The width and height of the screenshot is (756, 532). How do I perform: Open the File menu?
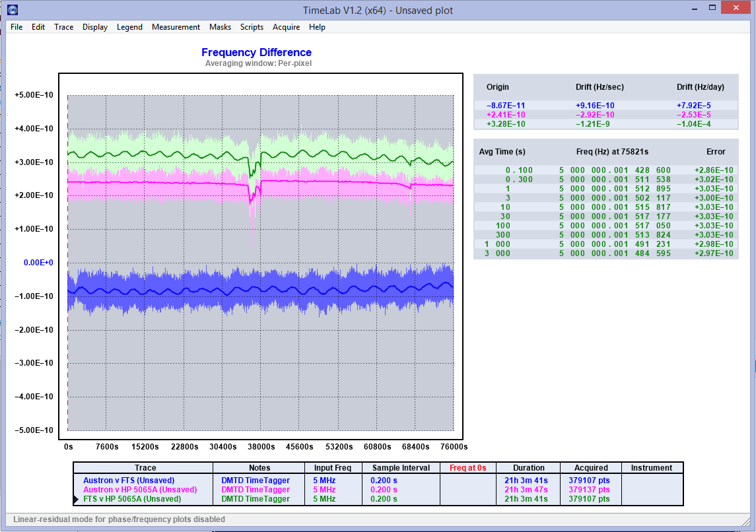click(x=17, y=27)
